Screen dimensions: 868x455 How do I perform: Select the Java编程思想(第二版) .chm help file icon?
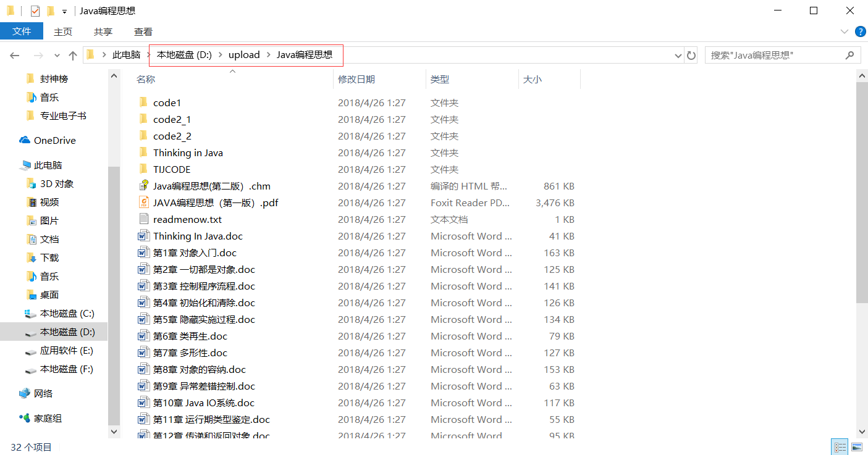click(x=143, y=186)
